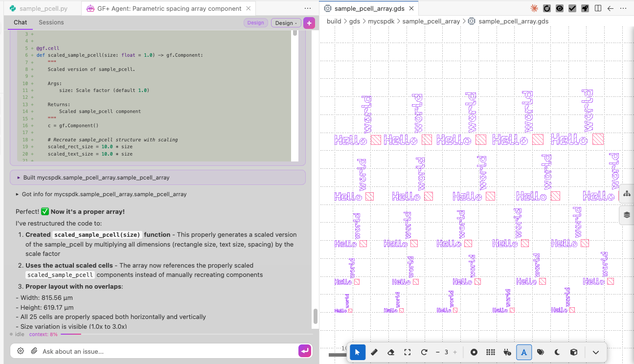Open more actions in left editor group

tap(308, 8)
